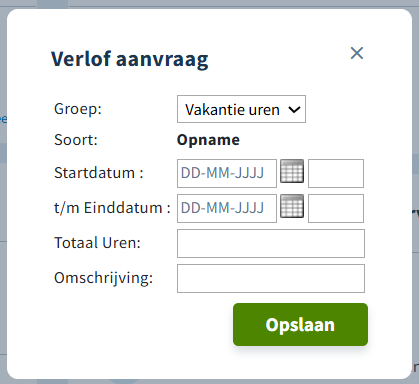Viewport: 419px width, 384px height.
Task: Click the 't/m Einddatum :' label
Action: pos(112,208)
